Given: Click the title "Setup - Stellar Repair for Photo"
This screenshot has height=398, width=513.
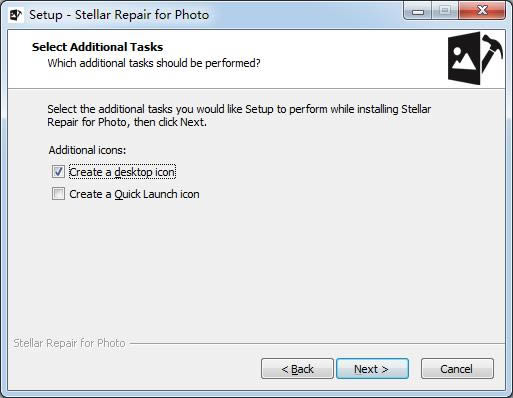Looking at the screenshot, I should (x=119, y=15).
